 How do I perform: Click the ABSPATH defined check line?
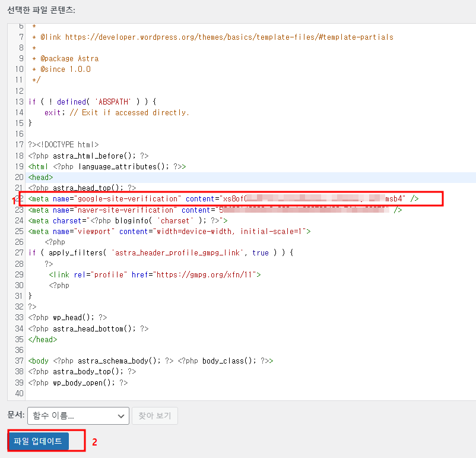click(92, 102)
